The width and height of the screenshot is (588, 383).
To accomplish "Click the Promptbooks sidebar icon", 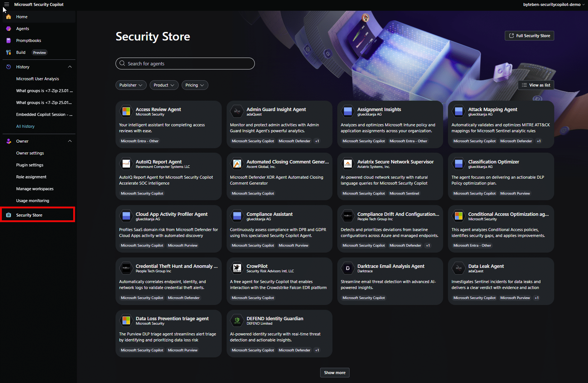I will [9, 40].
